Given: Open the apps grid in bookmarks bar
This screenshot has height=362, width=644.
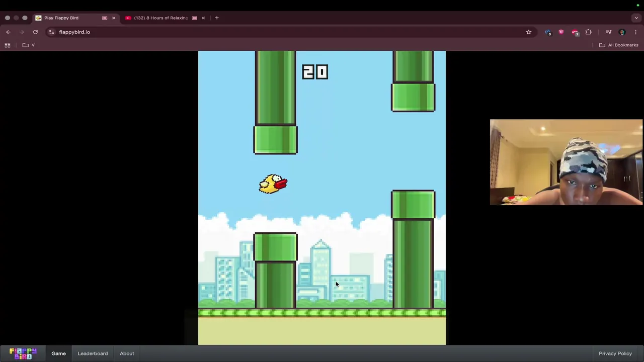Looking at the screenshot, I should point(8,45).
